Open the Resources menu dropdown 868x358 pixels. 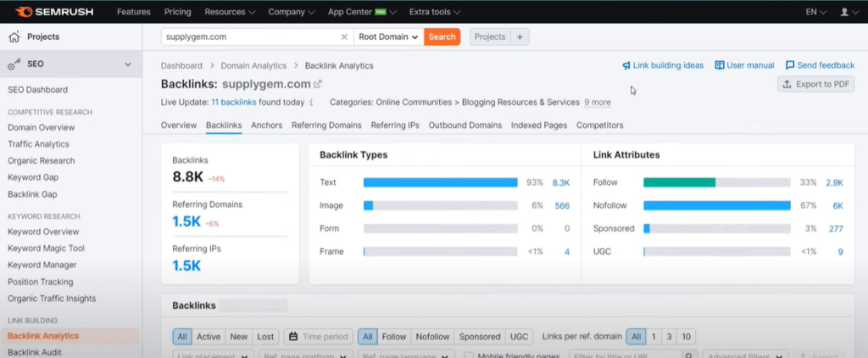pyautogui.click(x=230, y=12)
